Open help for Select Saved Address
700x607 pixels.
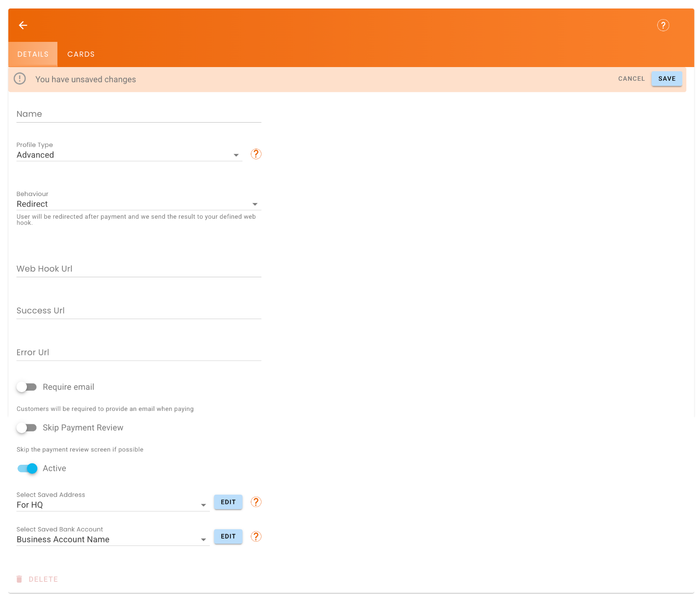pyautogui.click(x=256, y=502)
